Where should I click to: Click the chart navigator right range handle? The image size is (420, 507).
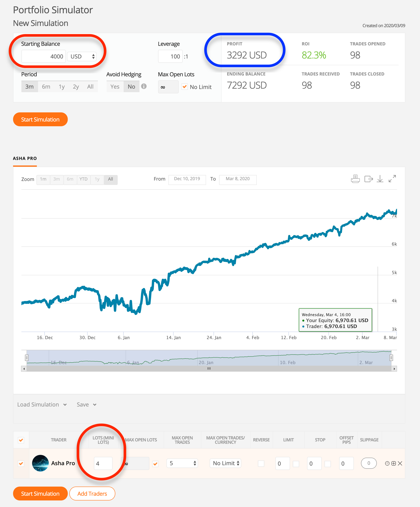pos(391,358)
